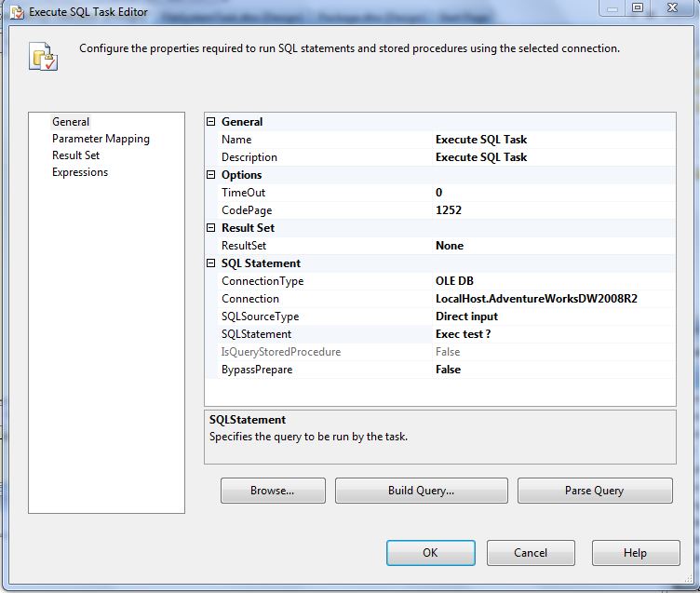The image size is (700, 593).
Task: Close the Execute SQL Task Editor window
Action: (x=673, y=8)
